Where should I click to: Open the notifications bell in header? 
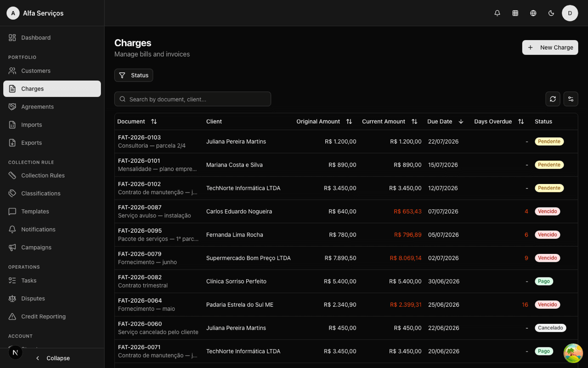point(497,13)
